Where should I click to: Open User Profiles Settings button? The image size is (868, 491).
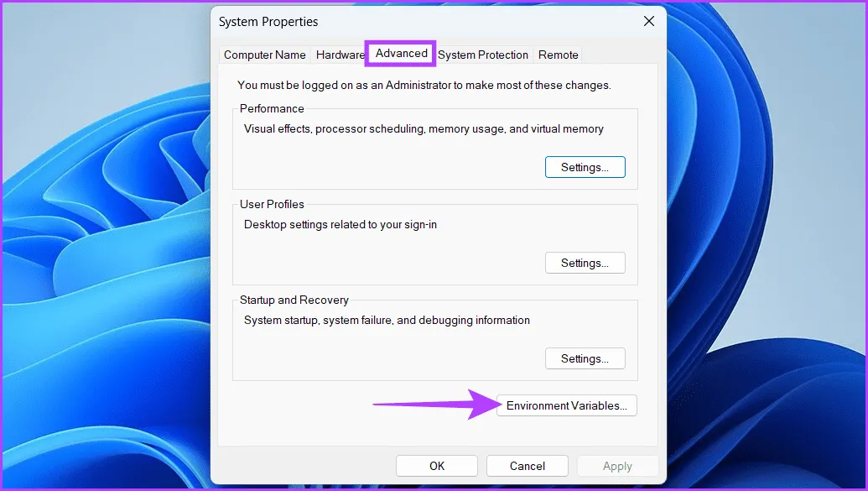tap(585, 264)
